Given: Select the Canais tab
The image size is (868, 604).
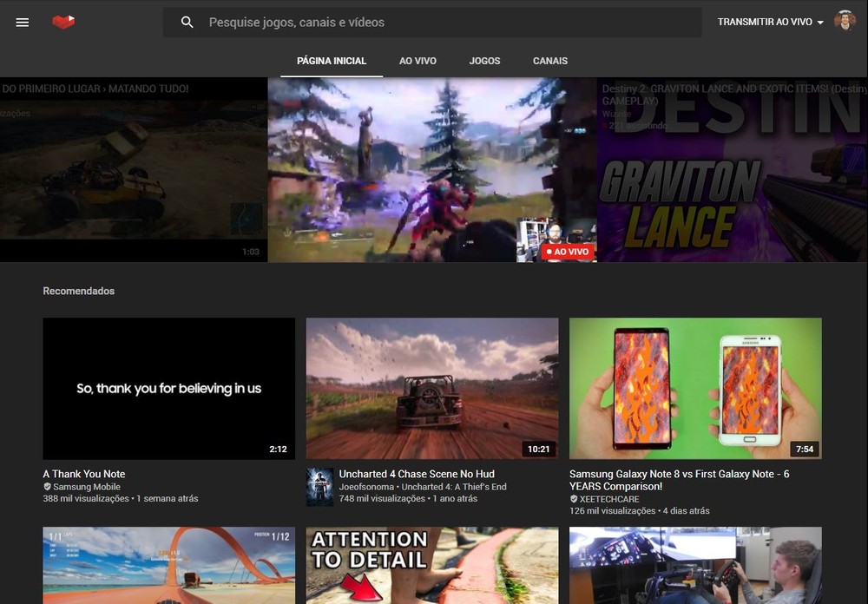Looking at the screenshot, I should [550, 61].
